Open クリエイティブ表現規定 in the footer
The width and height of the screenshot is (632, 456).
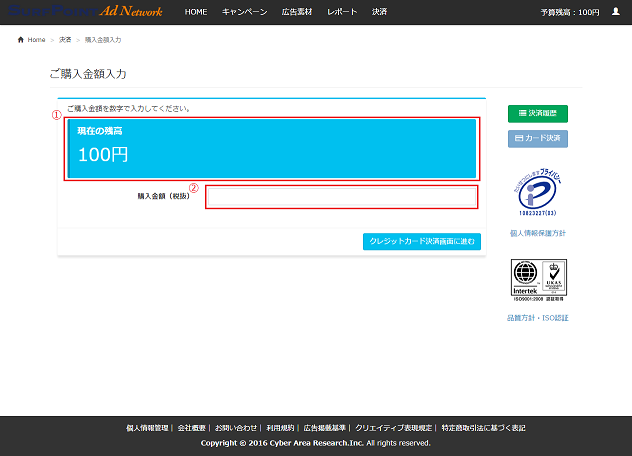pyautogui.click(x=393, y=428)
